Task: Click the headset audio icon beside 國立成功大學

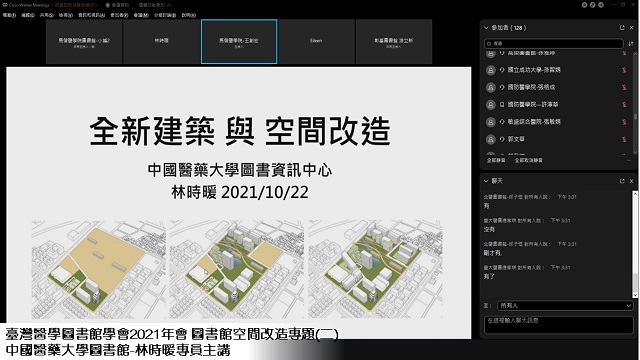Action: pos(502,70)
